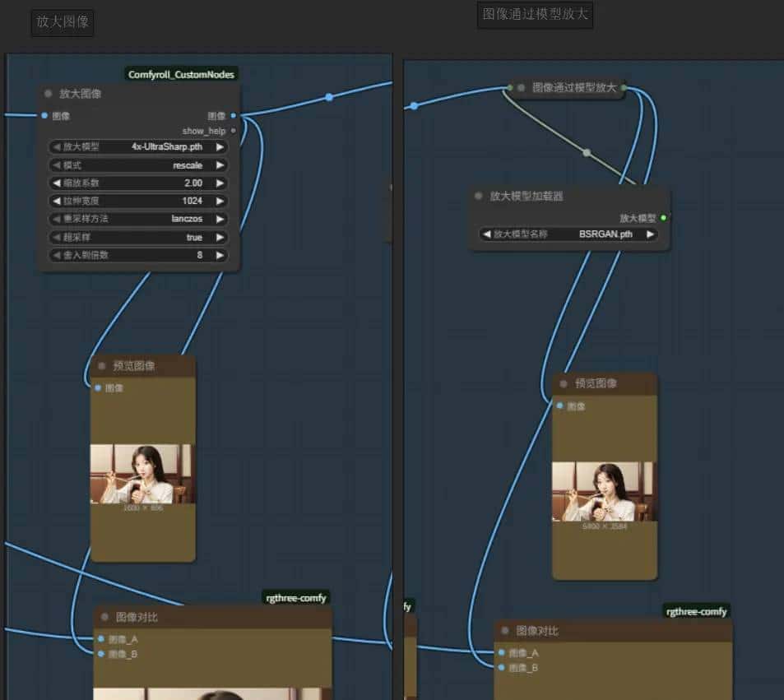Click the 放大模型加载器 node's collapse dot
The width and height of the screenshot is (784, 700).
(x=479, y=197)
